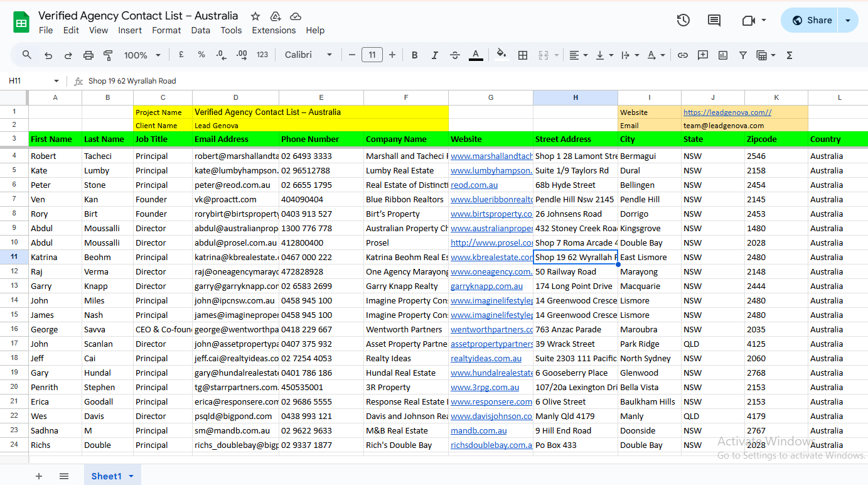Screen dimensions: 868x485
Task: Open the mandb.com.au website link
Action: pos(478,430)
